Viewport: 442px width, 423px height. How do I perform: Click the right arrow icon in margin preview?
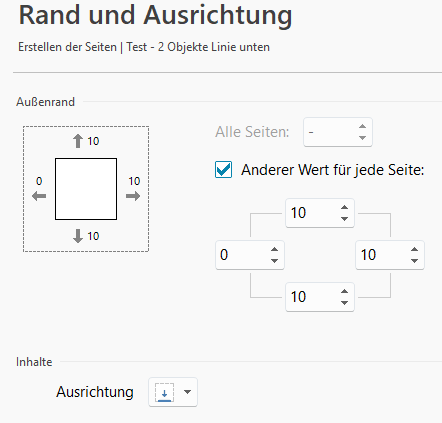(133, 196)
